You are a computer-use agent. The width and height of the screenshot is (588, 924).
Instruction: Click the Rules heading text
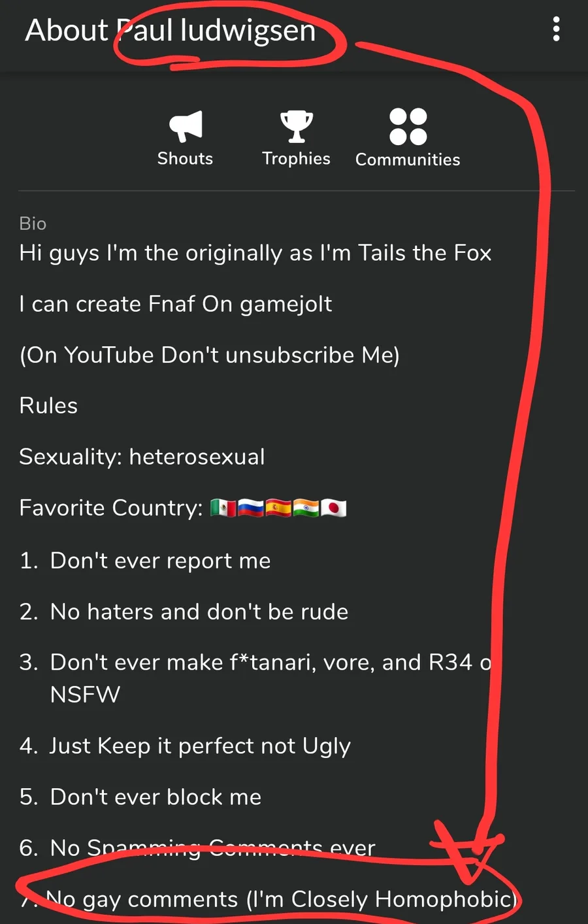[48, 406]
